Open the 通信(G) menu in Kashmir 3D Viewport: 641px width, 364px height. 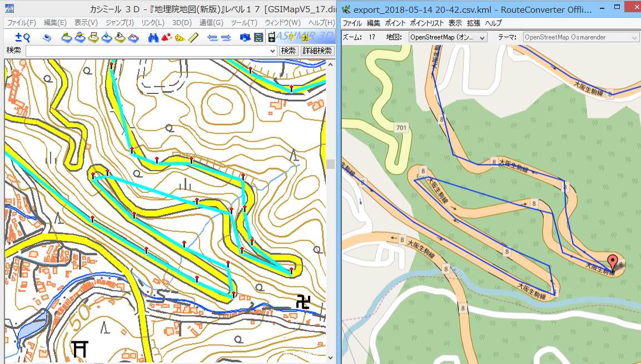point(211,23)
